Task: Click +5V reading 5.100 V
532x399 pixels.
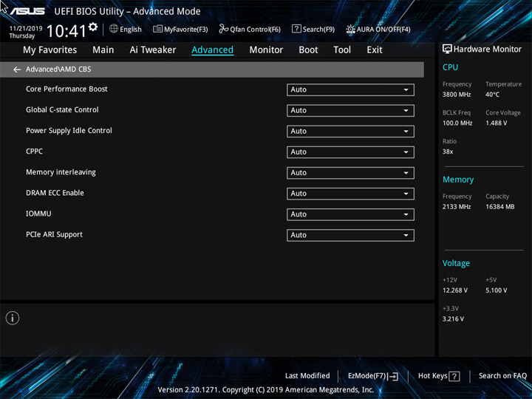Action: [x=496, y=290]
